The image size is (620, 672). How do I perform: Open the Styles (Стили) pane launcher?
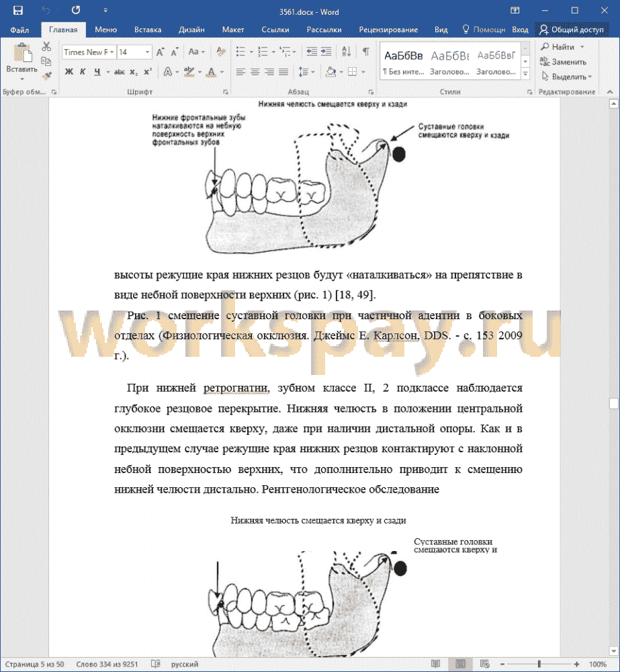point(529,92)
